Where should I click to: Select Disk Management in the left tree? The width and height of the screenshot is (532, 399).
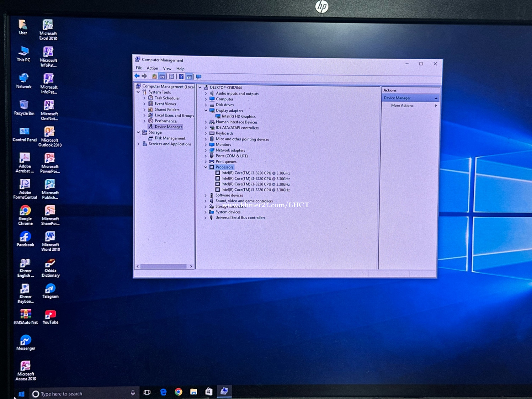tap(170, 138)
